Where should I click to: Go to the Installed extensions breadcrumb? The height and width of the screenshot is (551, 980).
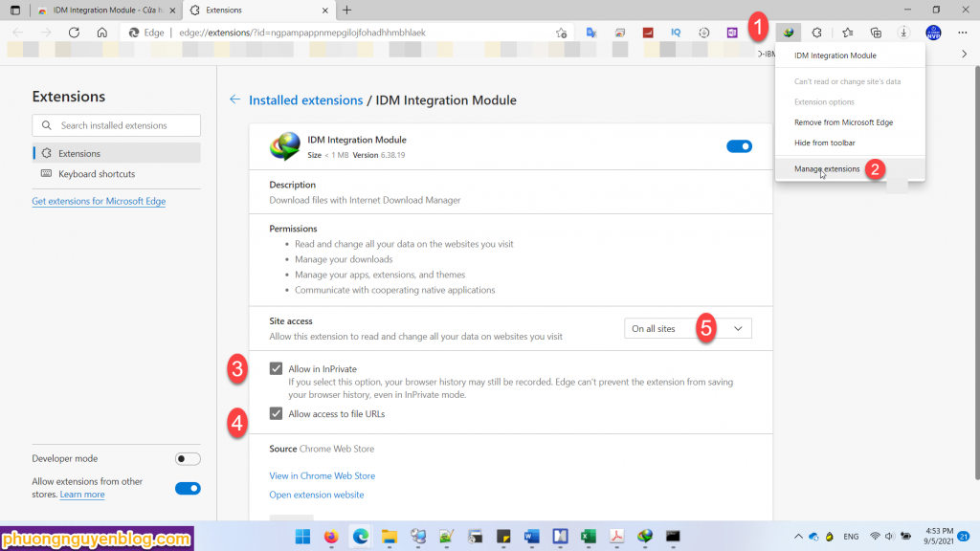tap(305, 99)
